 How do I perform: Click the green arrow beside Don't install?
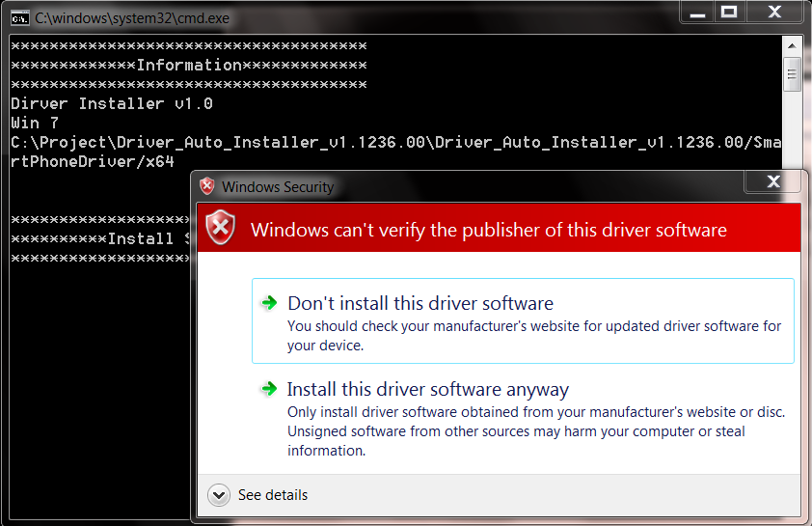[x=269, y=303]
